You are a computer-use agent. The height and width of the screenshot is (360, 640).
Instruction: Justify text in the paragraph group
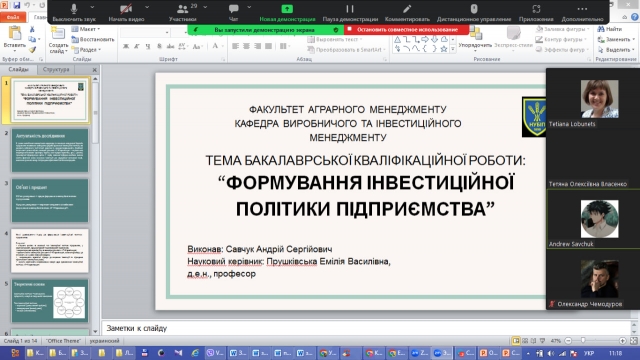pos(268,46)
